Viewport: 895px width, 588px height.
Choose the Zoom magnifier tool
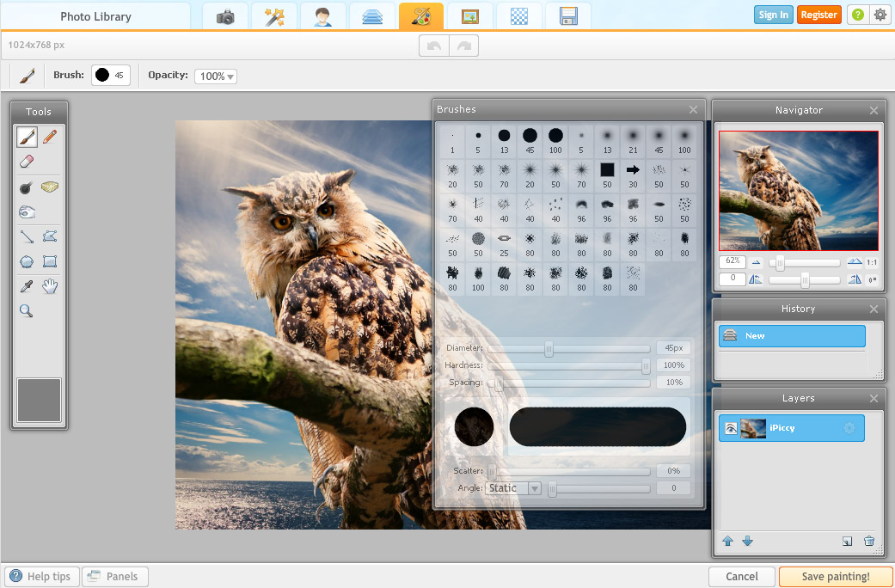(x=27, y=311)
